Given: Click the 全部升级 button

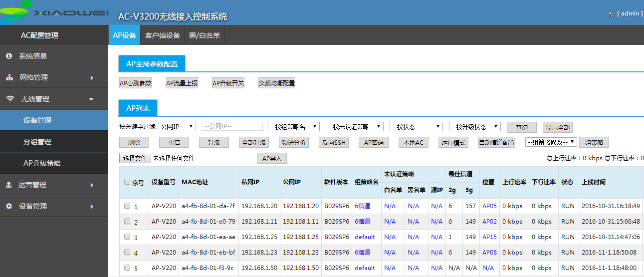Looking at the screenshot, I should point(254,142).
